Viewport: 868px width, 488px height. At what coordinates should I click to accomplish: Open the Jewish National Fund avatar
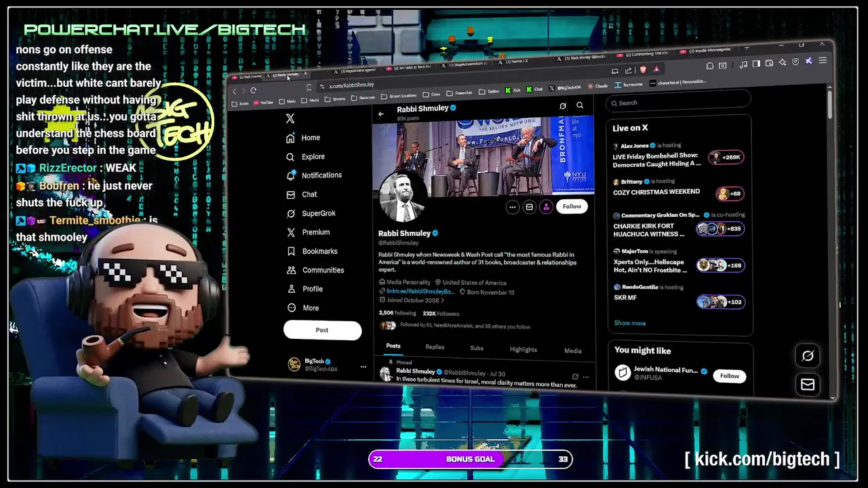click(623, 372)
